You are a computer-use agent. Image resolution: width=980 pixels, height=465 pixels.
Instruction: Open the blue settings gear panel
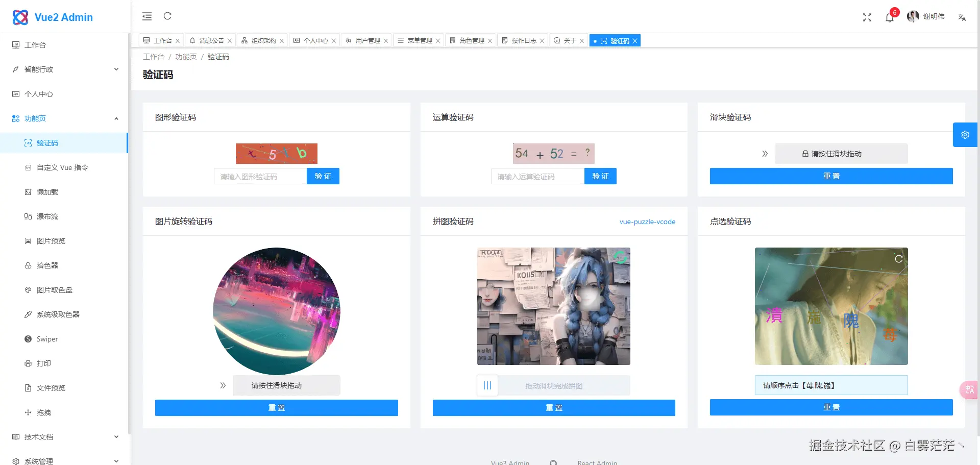965,135
